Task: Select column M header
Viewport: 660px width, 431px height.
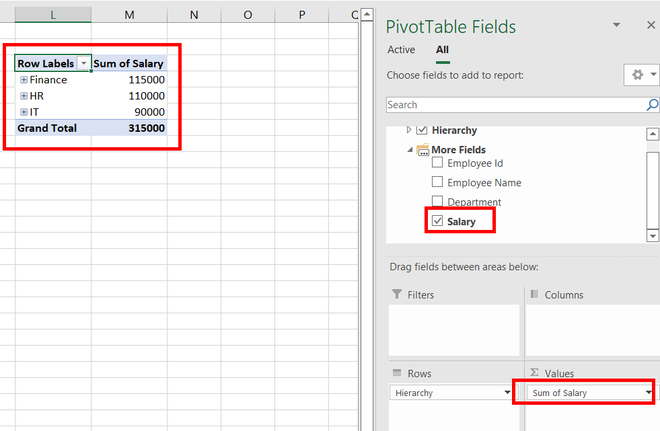Action: pos(129,15)
